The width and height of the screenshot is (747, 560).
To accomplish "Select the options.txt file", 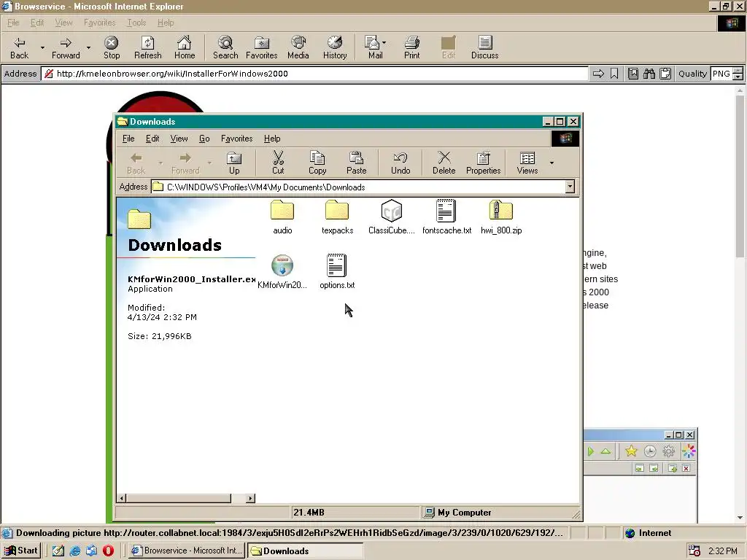I will tap(337, 271).
